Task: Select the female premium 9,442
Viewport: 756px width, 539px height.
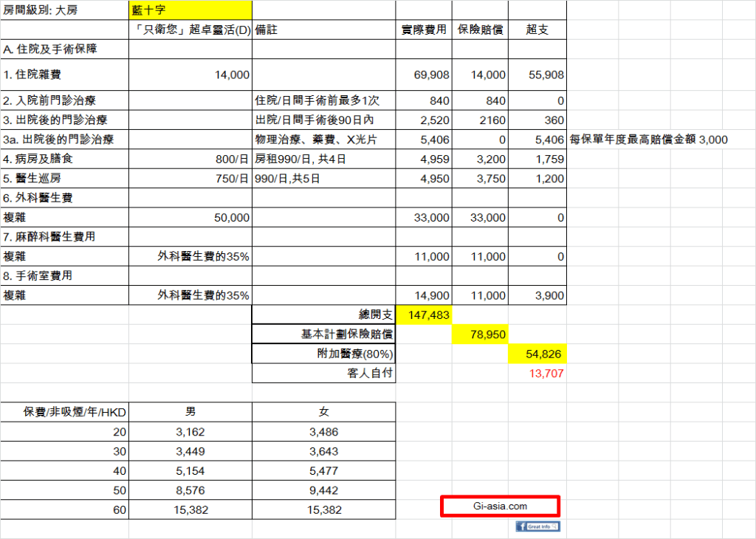Action: click(323, 491)
